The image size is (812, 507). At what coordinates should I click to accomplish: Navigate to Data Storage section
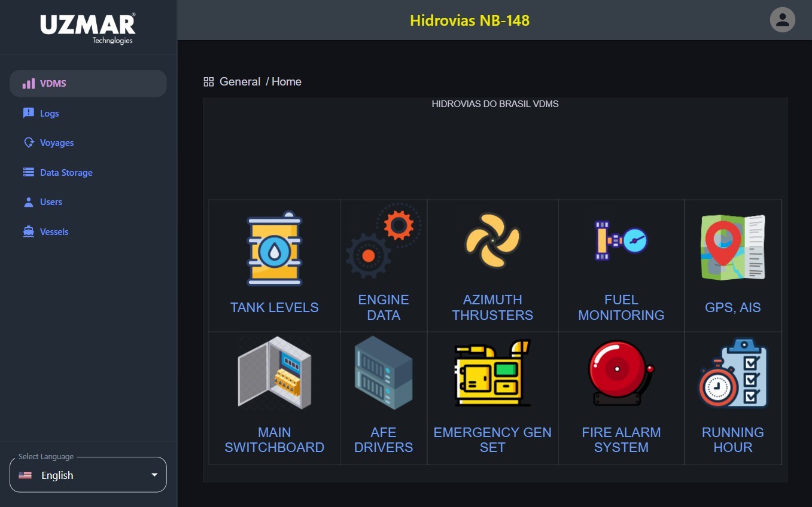pyautogui.click(x=66, y=173)
